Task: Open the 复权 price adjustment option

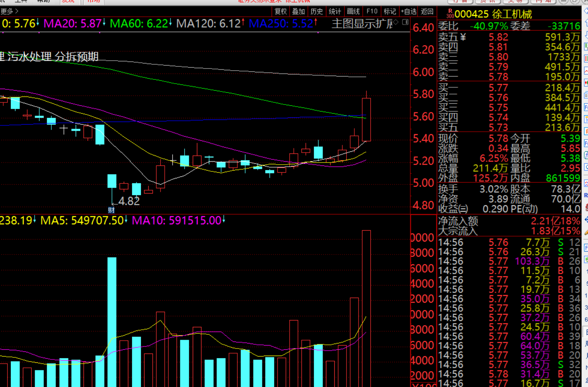Action: click(281, 12)
